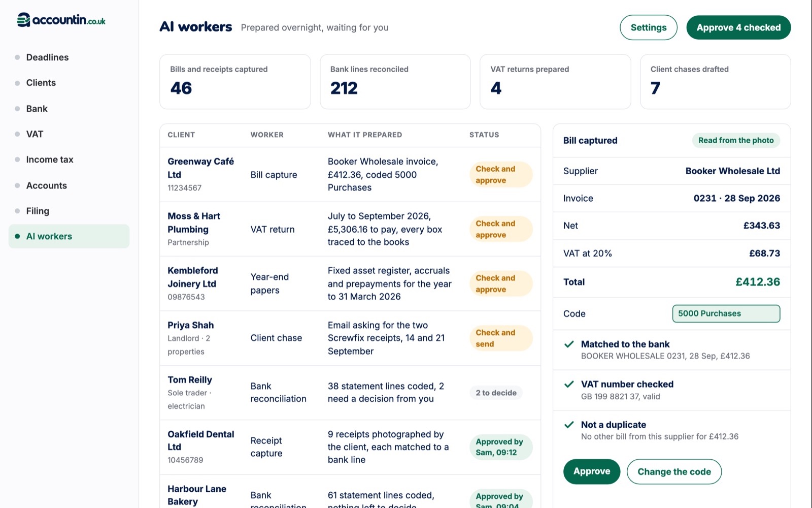This screenshot has height=508, width=812.
Task: Open Bills and receipts captured card
Action: (235, 82)
